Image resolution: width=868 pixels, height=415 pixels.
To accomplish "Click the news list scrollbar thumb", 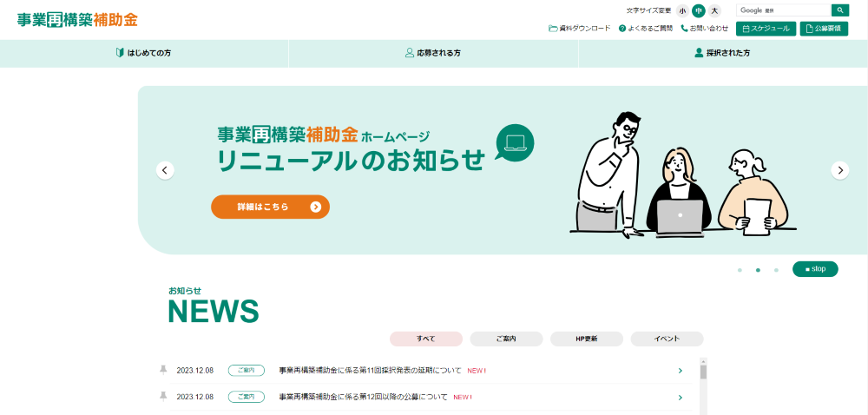I will pos(703,372).
